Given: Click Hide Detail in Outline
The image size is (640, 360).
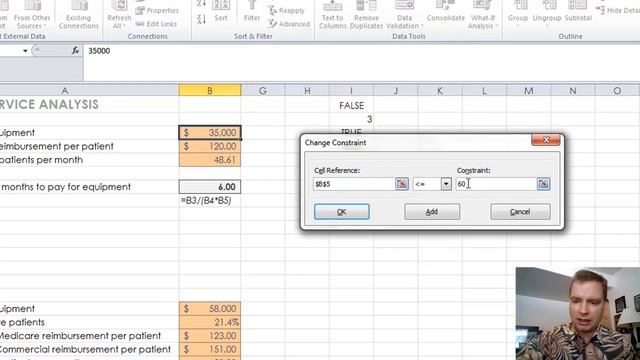Looking at the screenshot, I should click(618, 10).
